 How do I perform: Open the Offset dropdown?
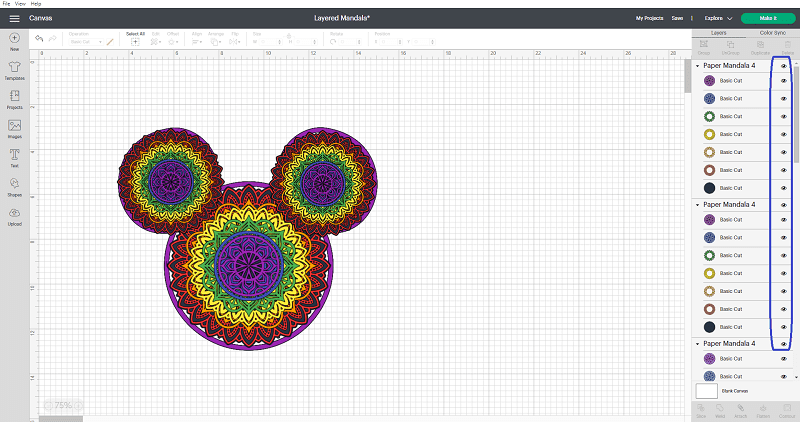tap(173, 42)
